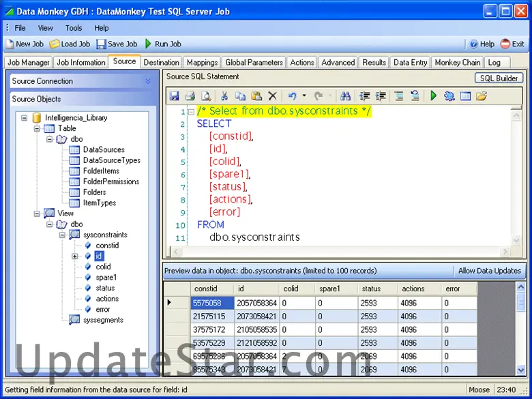Select cell 21575115 in preview grid

(212, 316)
